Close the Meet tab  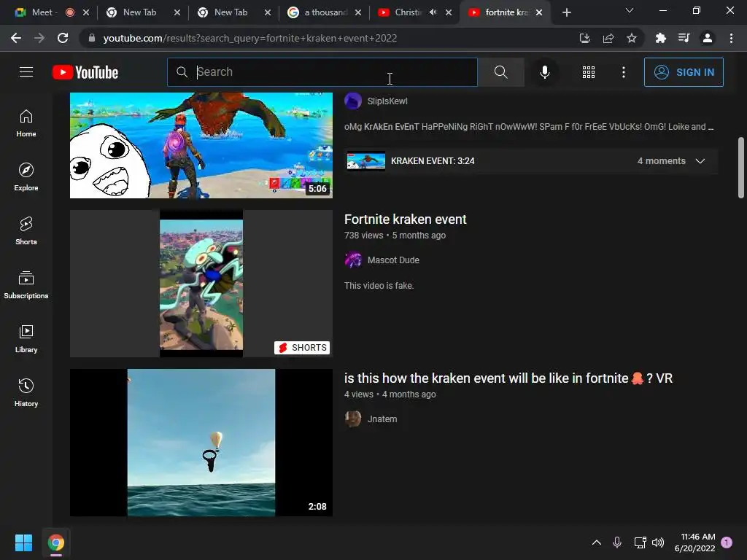pyautogui.click(x=86, y=12)
